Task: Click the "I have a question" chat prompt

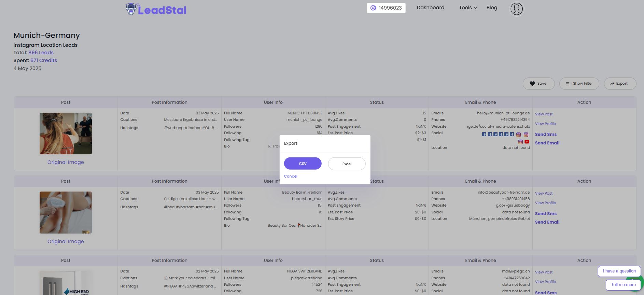Action: [x=619, y=271]
